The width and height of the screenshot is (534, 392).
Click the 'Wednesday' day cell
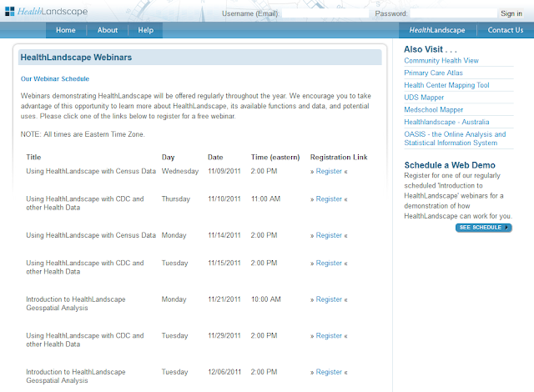[180, 171]
